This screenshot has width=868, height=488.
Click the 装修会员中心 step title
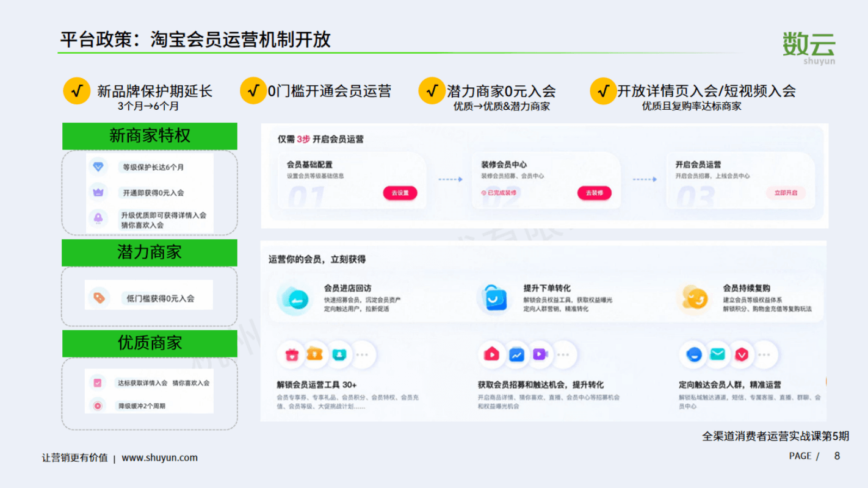tap(504, 165)
